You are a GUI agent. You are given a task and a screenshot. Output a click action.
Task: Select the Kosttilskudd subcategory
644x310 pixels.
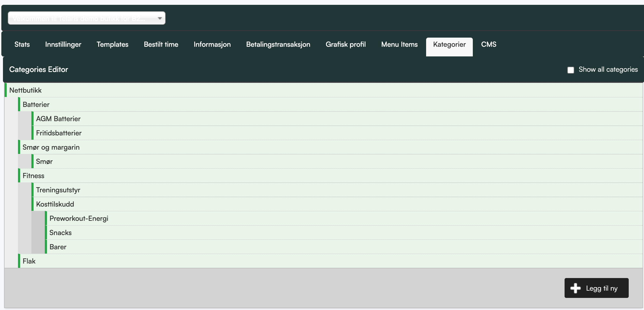[55, 204]
